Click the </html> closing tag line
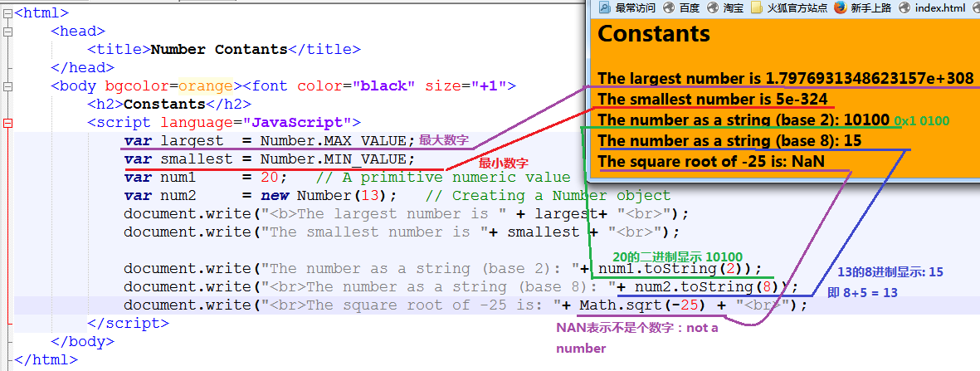Screen dimensions: 980x371 coord(46,359)
